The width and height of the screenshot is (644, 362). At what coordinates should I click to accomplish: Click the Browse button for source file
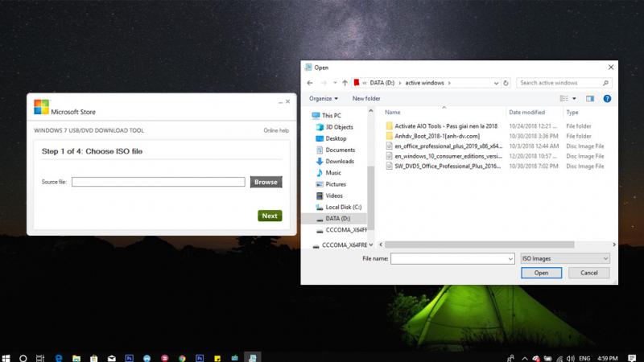click(x=266, y=182)
